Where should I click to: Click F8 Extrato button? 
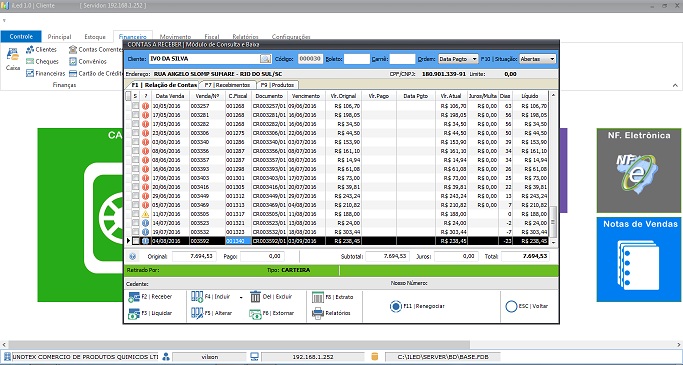tap(333, 297)
